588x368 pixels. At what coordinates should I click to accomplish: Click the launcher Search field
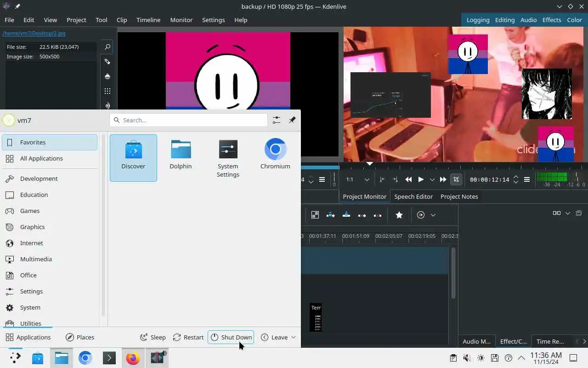tap(188, 120)
